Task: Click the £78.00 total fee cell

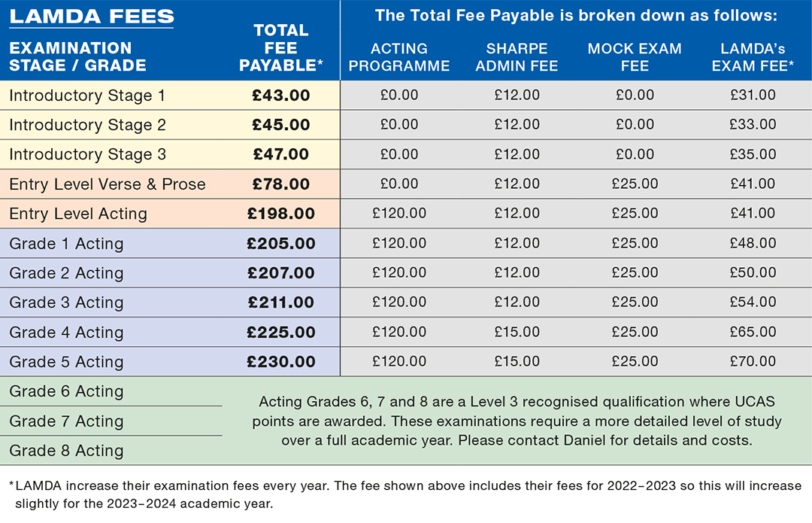Action: (x=281, y=184)
